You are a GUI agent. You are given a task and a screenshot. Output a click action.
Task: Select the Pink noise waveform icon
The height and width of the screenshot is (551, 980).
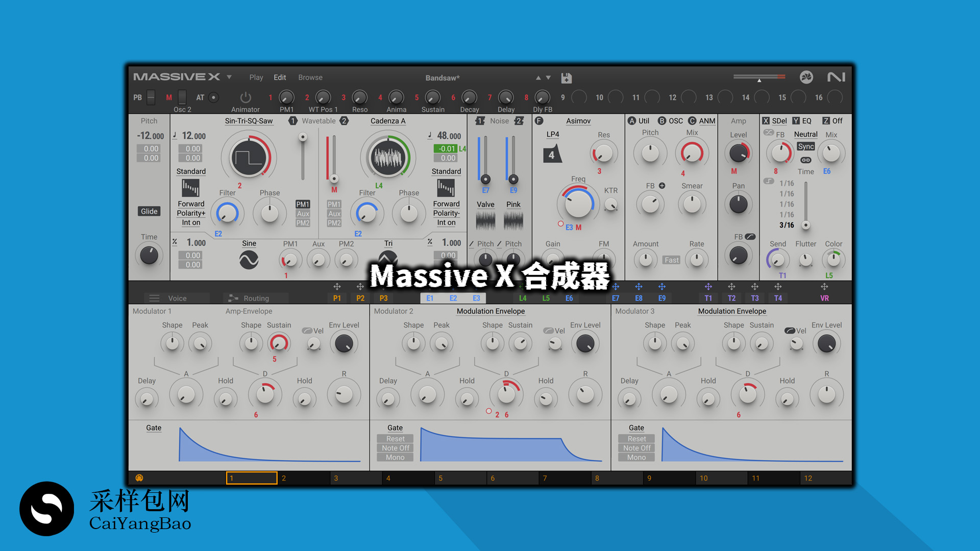click(x=513, y=220)
